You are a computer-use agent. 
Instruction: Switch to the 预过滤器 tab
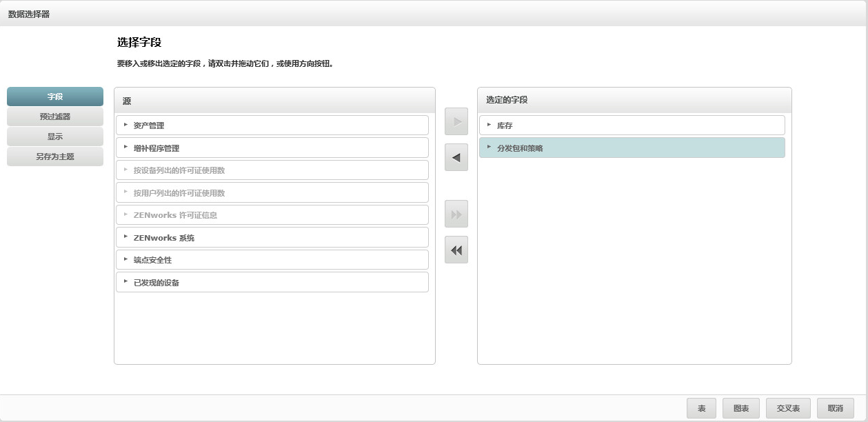55,117
